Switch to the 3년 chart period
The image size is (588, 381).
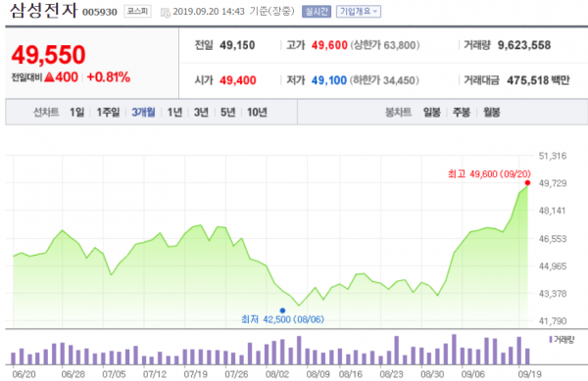pos(201,112)
